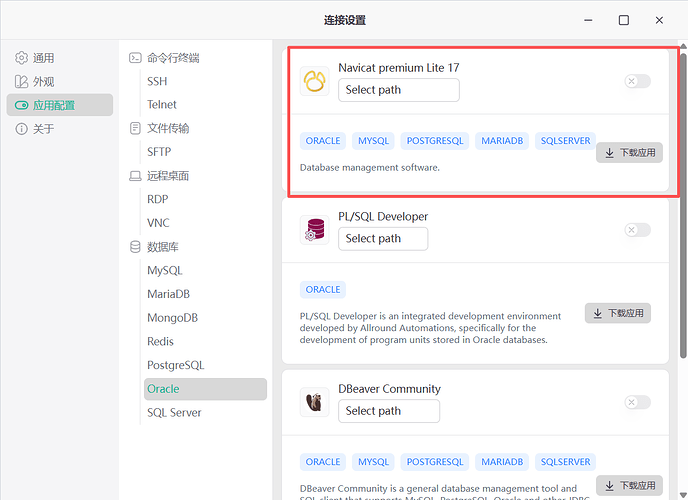This screenshot has width=688, height=500.
Task: Toggle the DBeaver Community switch
Action: click(637, 402)
